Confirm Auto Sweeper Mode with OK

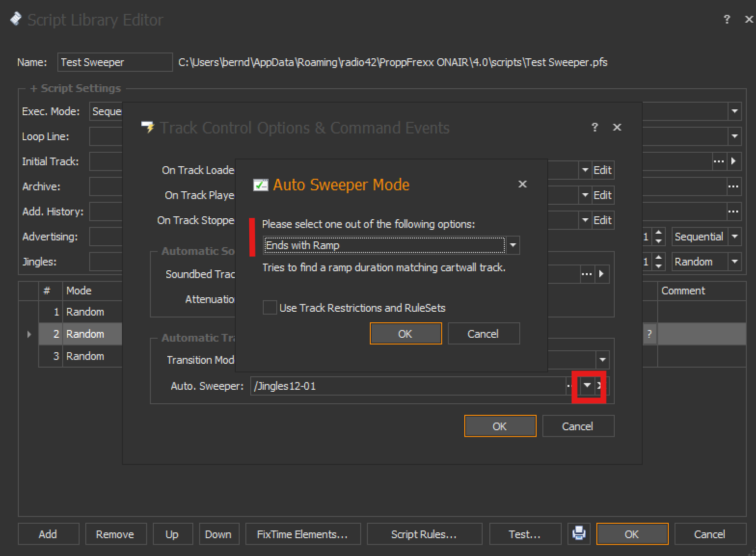click(x=405, y=333)
